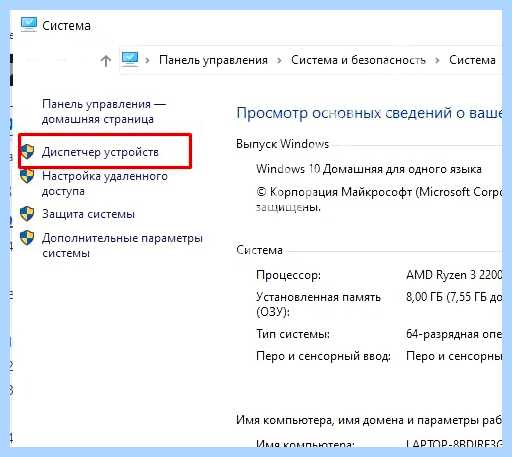This screenshot has width=512, height=457.
Task: Expand the chevron after Система и безопасность breadcrumb
Action: [437, 60]
